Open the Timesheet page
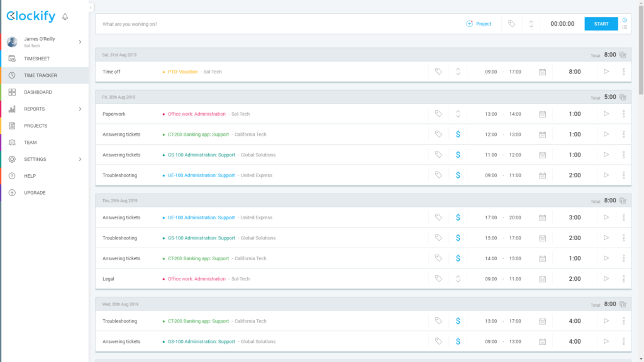Viewport: 644px width, 362px height. pyautogui.click(x=36, y=58)
